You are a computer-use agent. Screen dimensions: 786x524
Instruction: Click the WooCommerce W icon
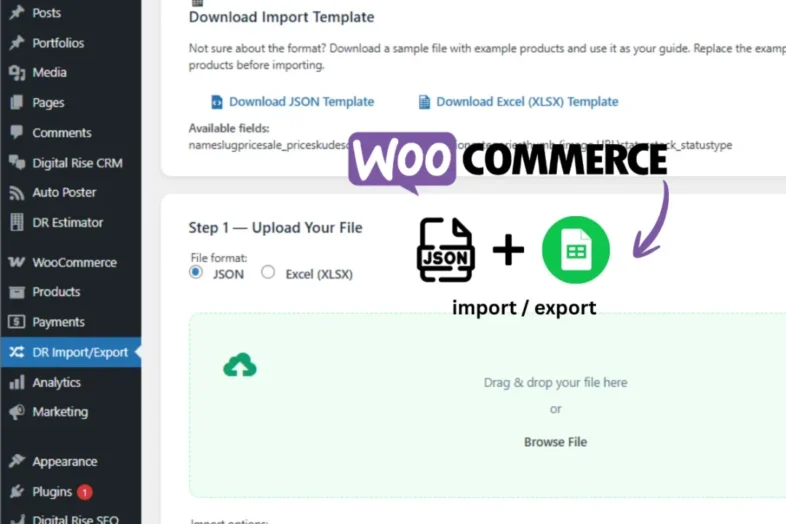[x=17, y=262]
